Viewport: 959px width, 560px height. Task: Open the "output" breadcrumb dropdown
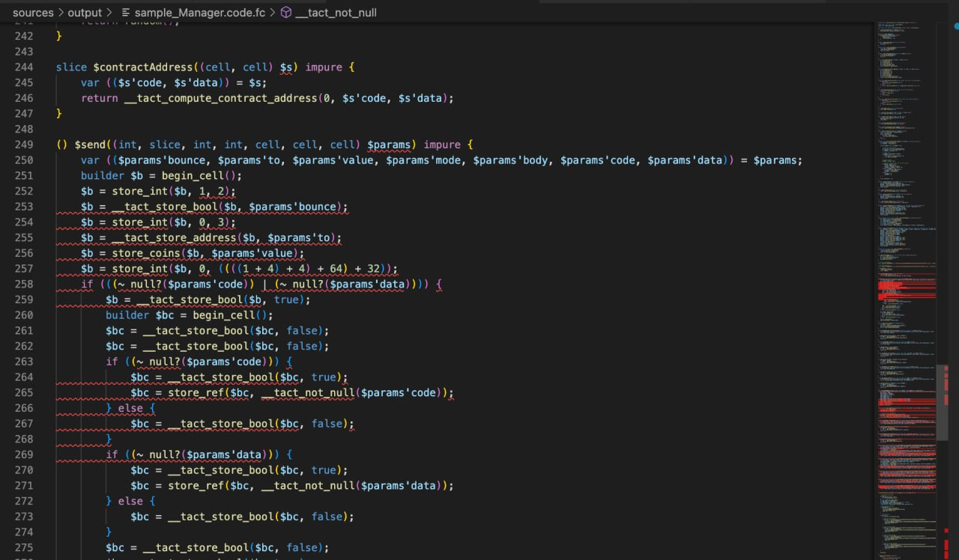pos(85,12)
